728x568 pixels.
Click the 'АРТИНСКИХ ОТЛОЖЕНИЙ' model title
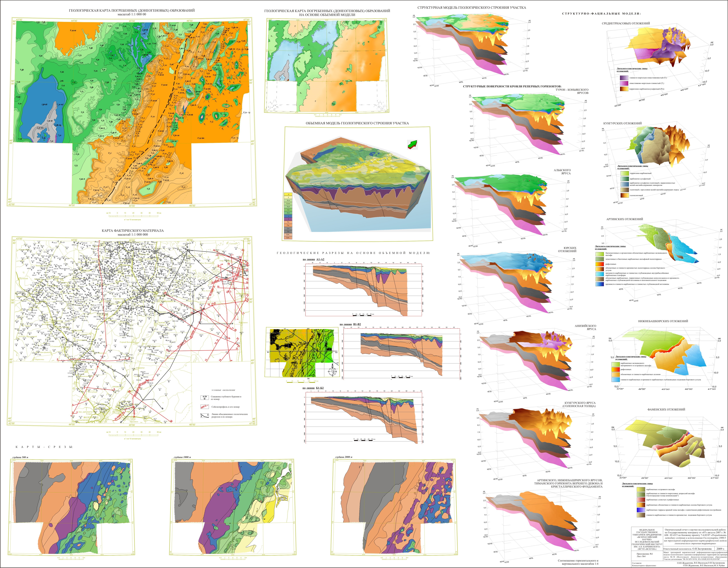(625, 219)
